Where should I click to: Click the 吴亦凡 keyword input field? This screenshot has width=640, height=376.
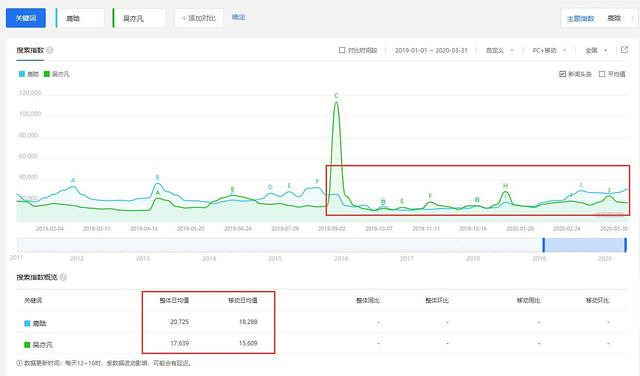click(x=140, y=18)
